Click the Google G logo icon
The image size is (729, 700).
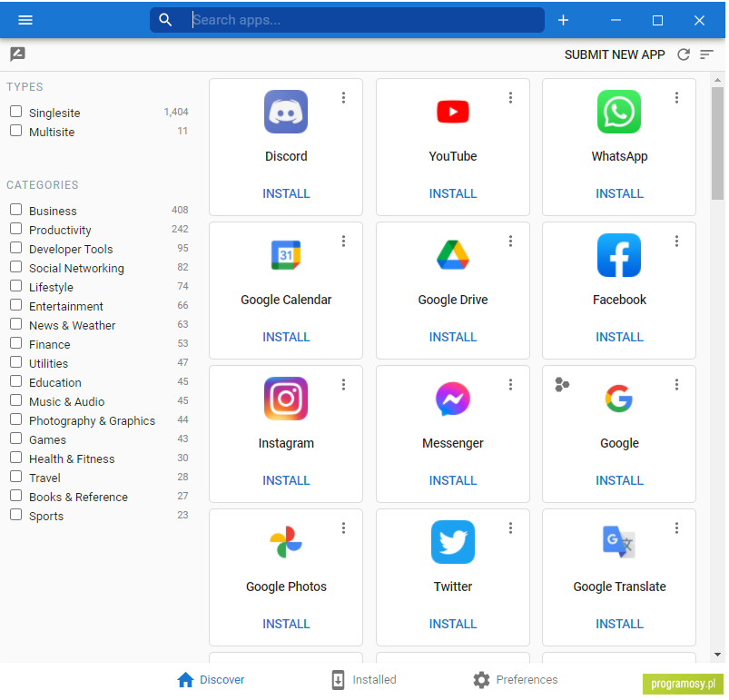(619, 399)
